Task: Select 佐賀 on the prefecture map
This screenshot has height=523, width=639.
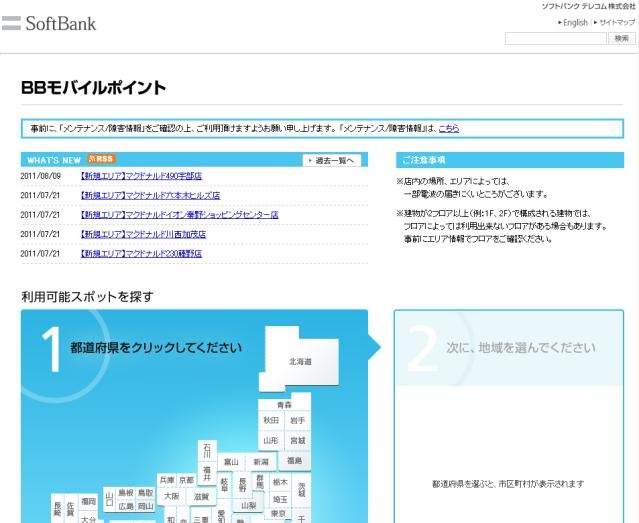Action: pos(71,508)
